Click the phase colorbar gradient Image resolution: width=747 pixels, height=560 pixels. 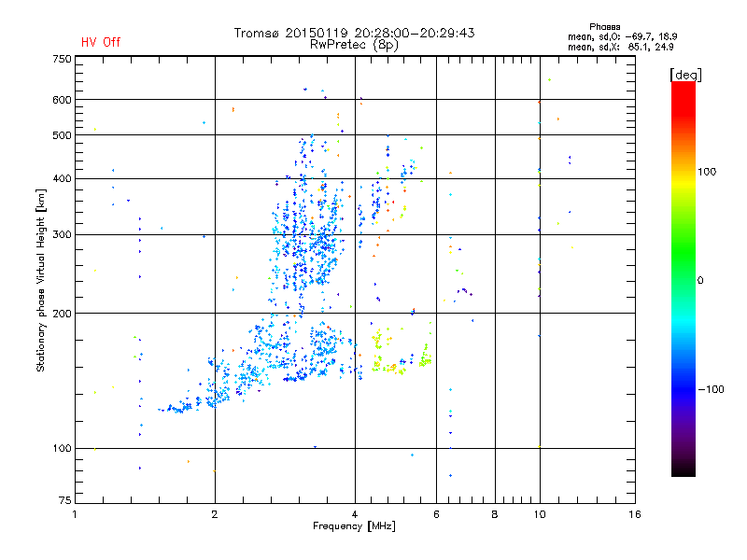684,278
